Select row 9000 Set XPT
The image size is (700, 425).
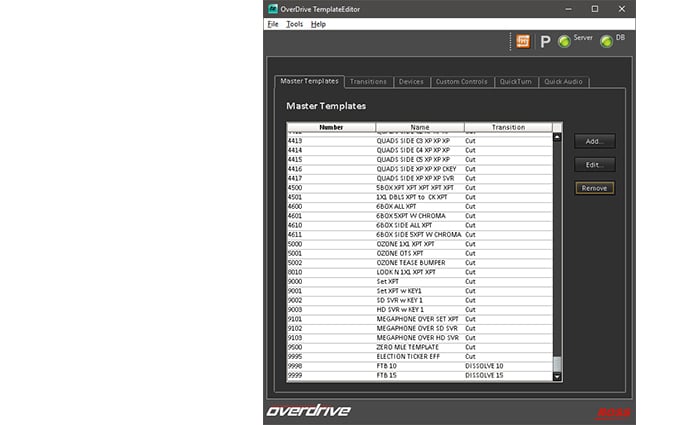(x=420, y=281)
